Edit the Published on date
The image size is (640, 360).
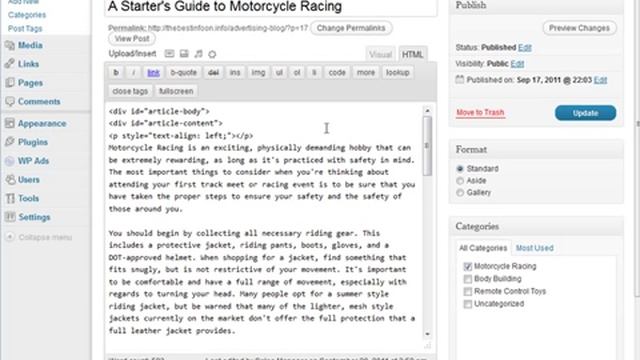click(600, 80)
